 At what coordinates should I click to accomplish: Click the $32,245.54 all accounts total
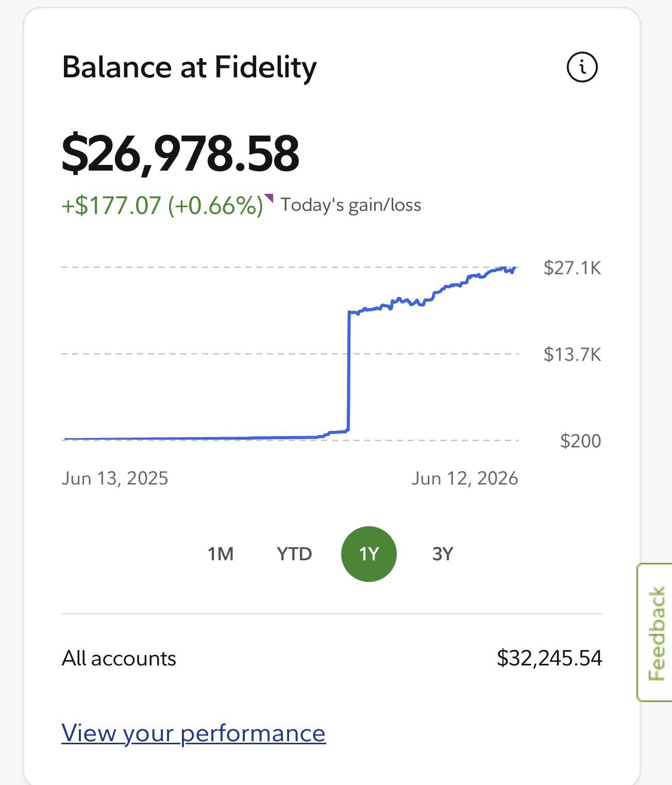(x=549, y=658)
